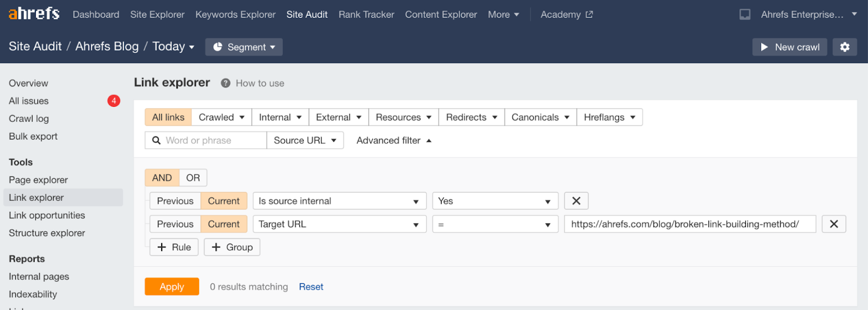Select the OR logic toggle
Screen dimensions: 868x310
pyautogui.click(x=193, y=178)
